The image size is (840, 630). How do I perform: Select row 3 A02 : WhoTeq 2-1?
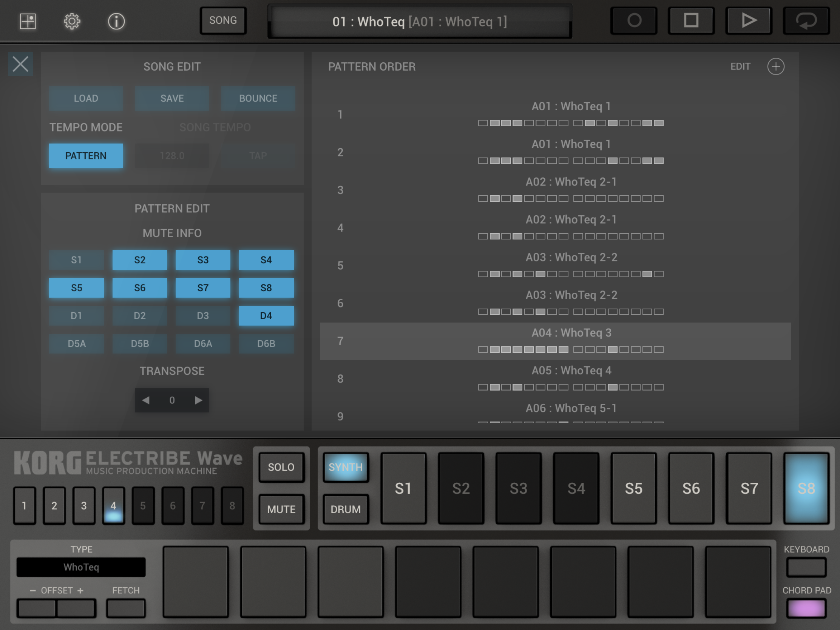[x=555, y=190]
